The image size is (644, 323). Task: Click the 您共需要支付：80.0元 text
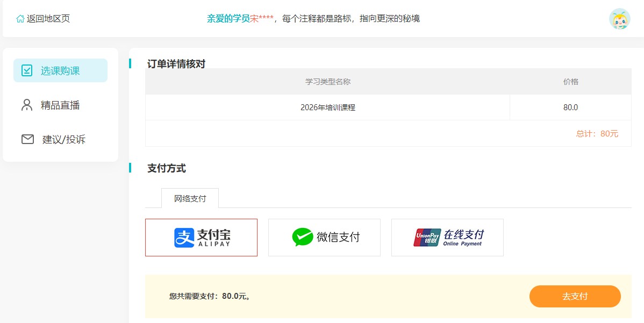(x=210, y=296)
